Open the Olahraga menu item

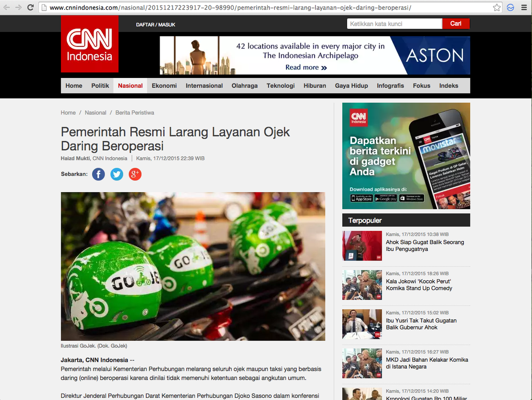pyautogui.click(x=245, y=85)
